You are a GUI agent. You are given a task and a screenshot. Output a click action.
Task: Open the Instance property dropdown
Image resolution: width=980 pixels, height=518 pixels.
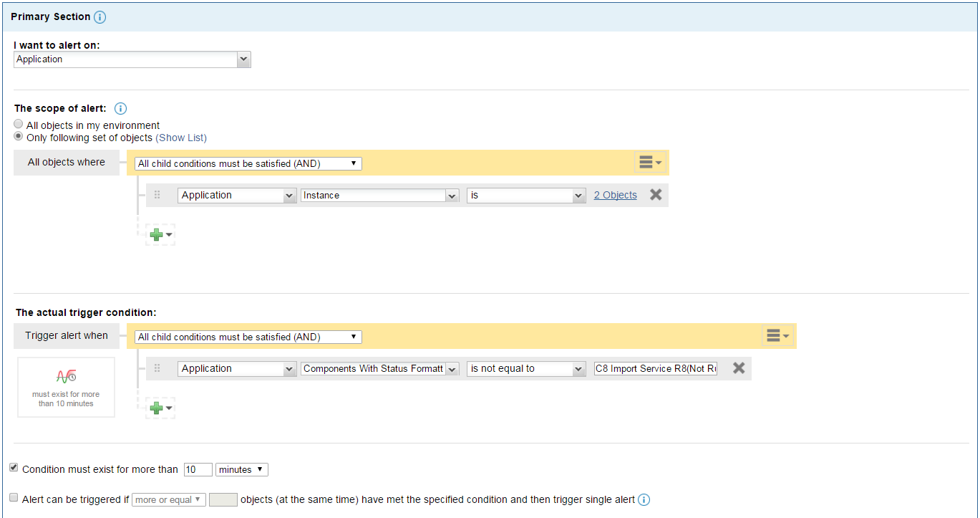point(380,195)
